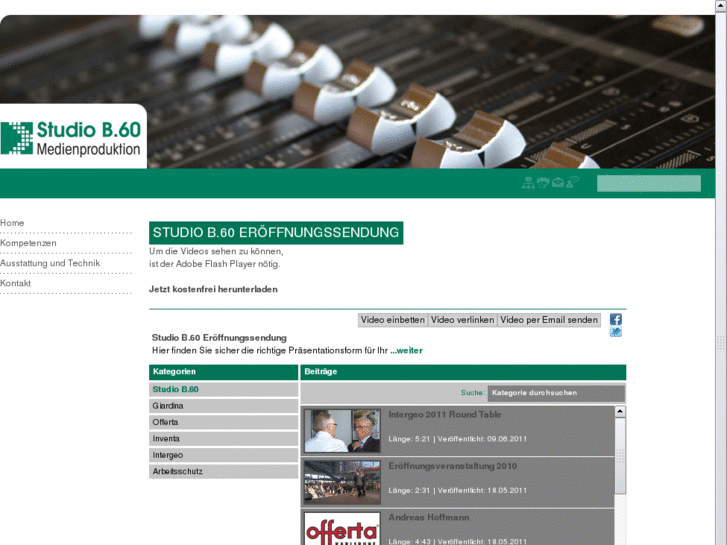The height and width of the screenshot is (545, 727).
Task: Click the Beiträge header
Action: [463, 372]
